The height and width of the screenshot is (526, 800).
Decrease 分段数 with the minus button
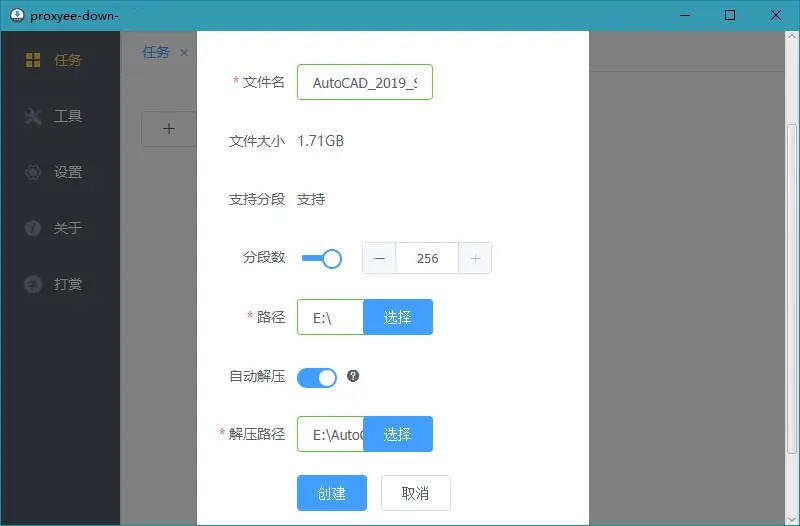[x=379, y=258]
